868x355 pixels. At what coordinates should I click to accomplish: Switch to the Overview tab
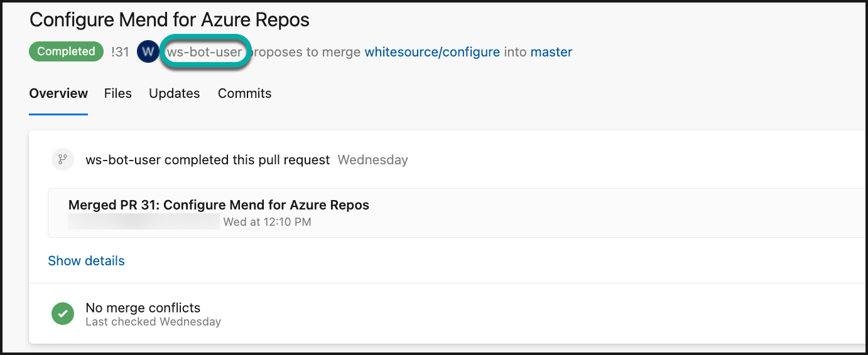(58, 93)
